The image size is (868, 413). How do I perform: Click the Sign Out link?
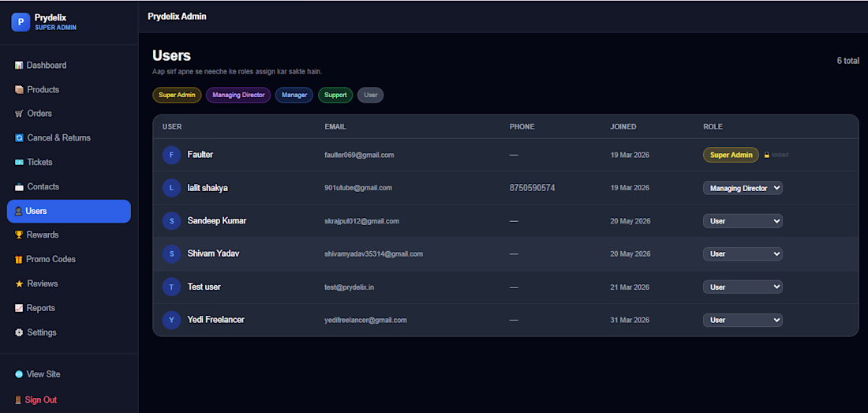coord(36,400)
